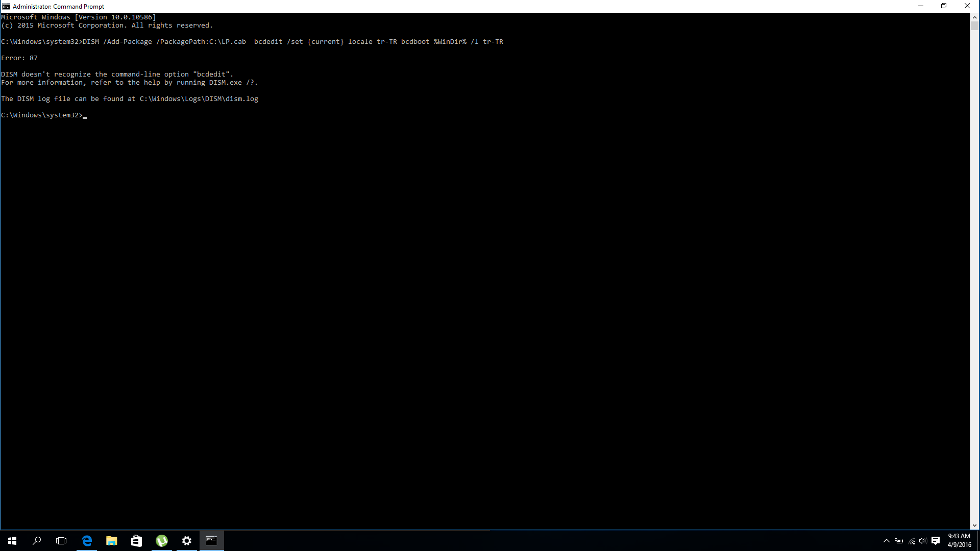
Task: Click the current C:\Windows\system32> prompt
Action: point(42,115)
